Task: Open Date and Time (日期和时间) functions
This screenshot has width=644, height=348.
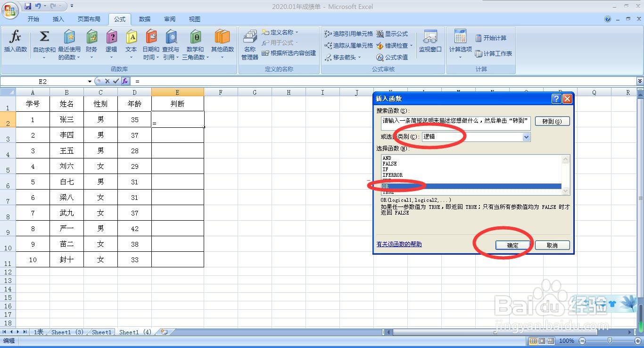Action: coord(151,45)
